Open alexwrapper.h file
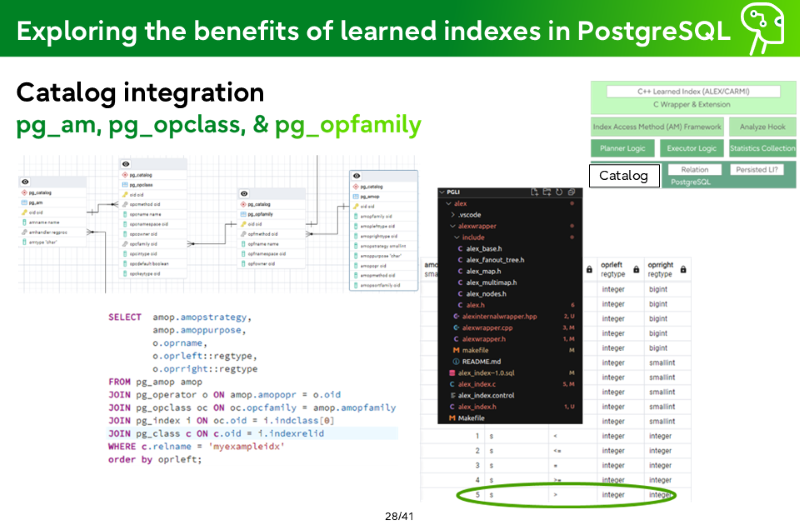Screen dimensions: 800x526 [x=484, y=339]
